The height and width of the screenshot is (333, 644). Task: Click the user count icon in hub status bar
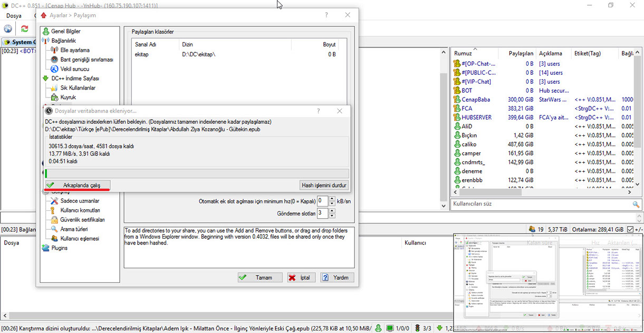[x=533, y=230]
